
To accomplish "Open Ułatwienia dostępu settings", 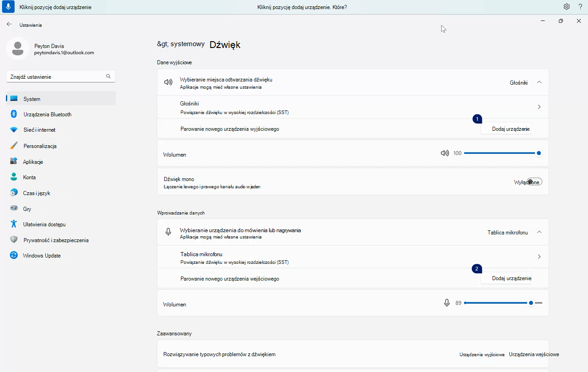I will [x=61, y=224].
